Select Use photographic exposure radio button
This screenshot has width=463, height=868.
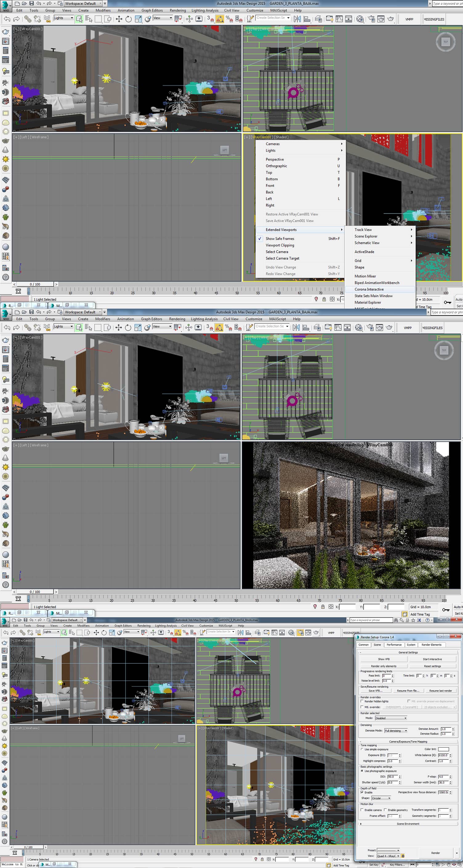point(362,771)
